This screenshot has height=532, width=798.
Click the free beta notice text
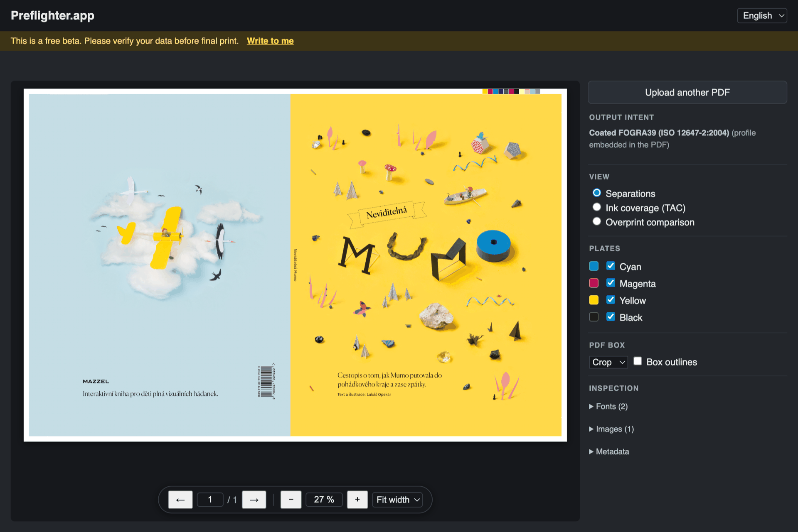pyautogui.click(x=125, y=41)
